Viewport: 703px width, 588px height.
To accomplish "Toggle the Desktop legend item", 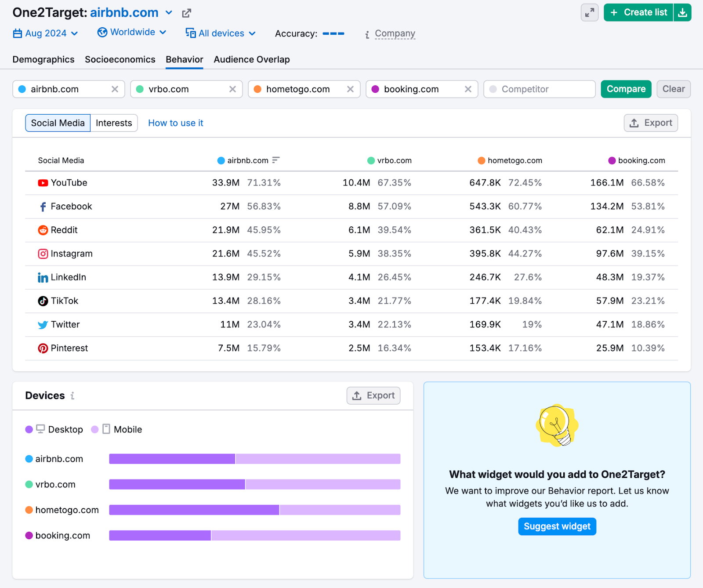I will pos(54,429).
